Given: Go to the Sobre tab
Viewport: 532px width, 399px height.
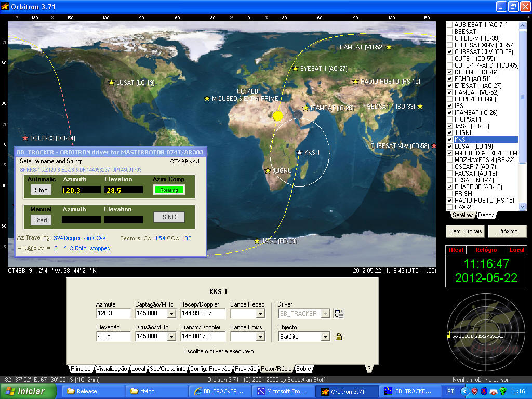Looking at the screenshot, I should pyautogui.click(x=303, y=369).
